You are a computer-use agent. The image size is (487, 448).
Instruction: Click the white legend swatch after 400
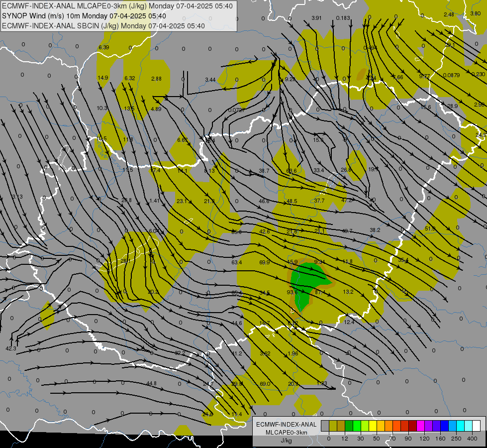[476, 426]
